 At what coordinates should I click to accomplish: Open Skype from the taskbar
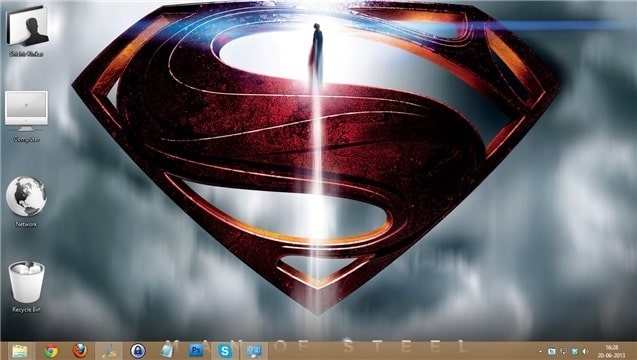tap(225, 351)
